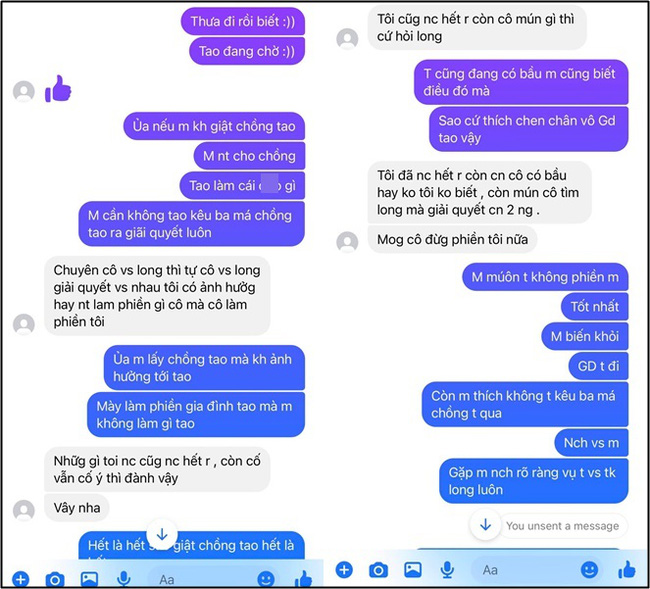
Task: Open photo gallery icon in left chat
Action: tap(90, 579)
